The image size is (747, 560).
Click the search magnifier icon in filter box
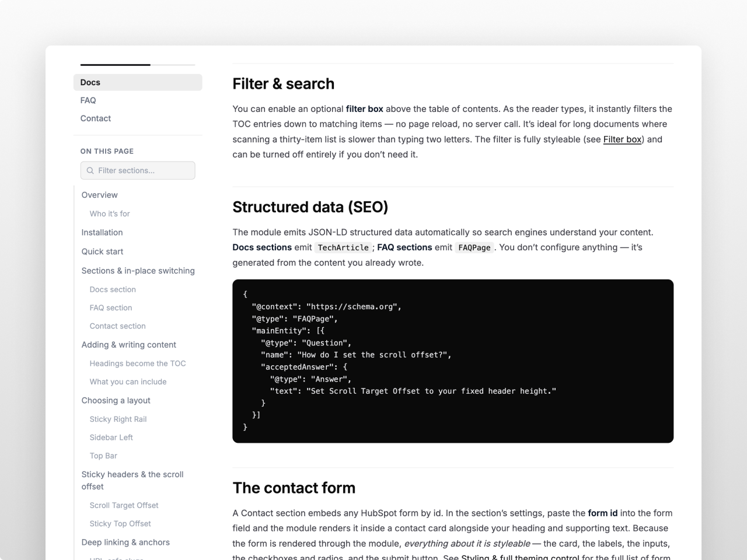click(x=90, y=170)
